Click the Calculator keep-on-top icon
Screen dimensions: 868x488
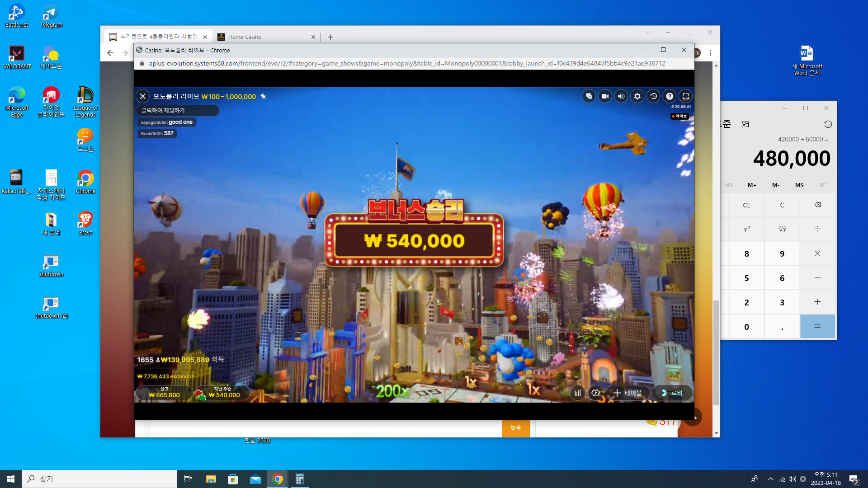[745, 124]
